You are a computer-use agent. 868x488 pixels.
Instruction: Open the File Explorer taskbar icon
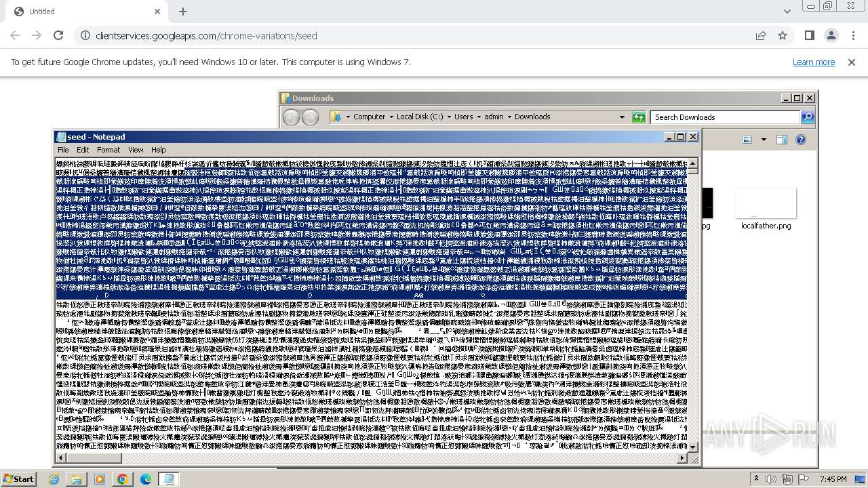(77, 479)
